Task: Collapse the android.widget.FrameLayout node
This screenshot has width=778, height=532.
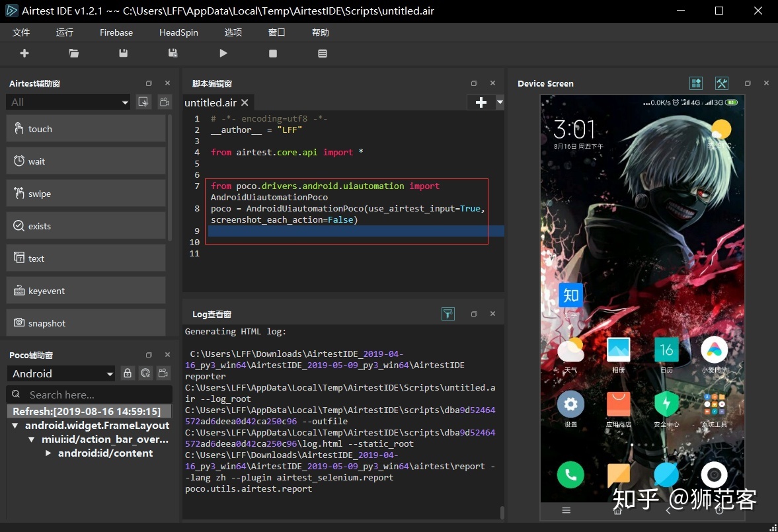Action: pyautogui.click(x=15, y=426)
